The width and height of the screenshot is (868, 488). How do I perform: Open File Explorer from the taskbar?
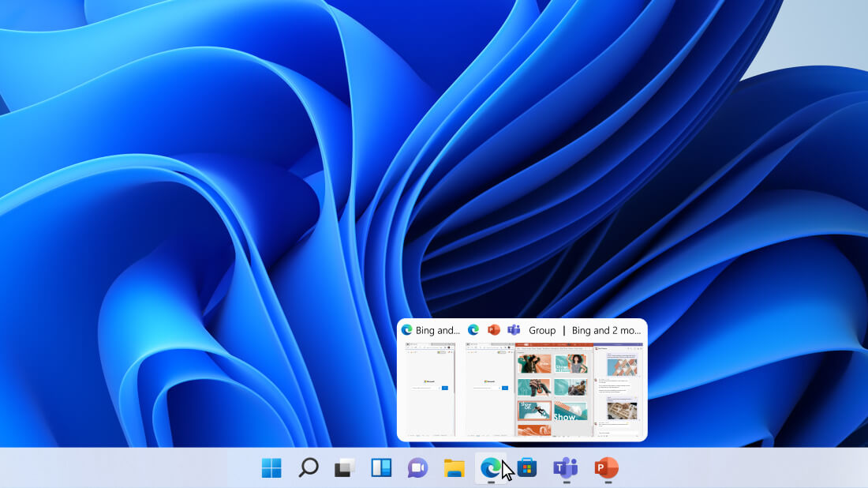point(455,468)
